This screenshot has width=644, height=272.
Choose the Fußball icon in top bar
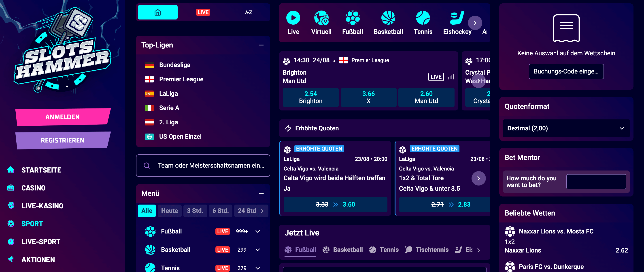tap(353, 18)
